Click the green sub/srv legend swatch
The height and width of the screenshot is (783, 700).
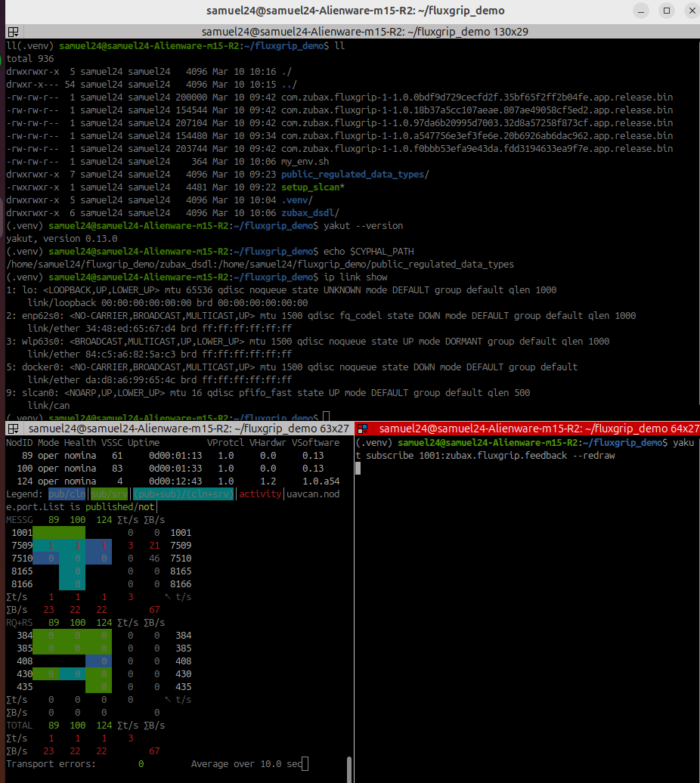tap(110, 494)
